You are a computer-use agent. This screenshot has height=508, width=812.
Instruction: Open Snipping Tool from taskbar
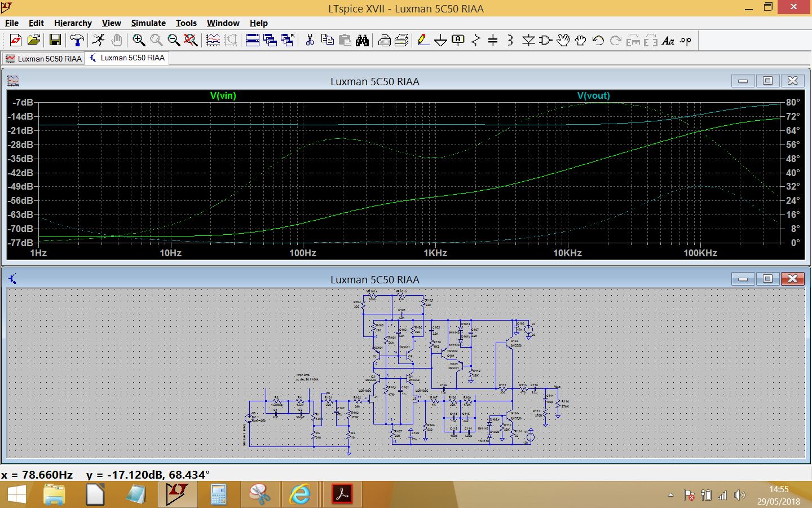[259, 495]
